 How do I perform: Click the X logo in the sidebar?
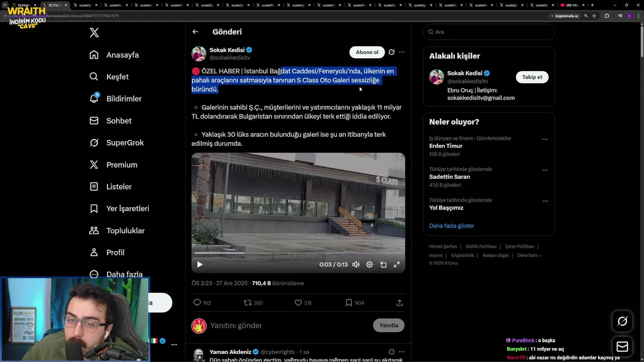click(x=94, y=33)
